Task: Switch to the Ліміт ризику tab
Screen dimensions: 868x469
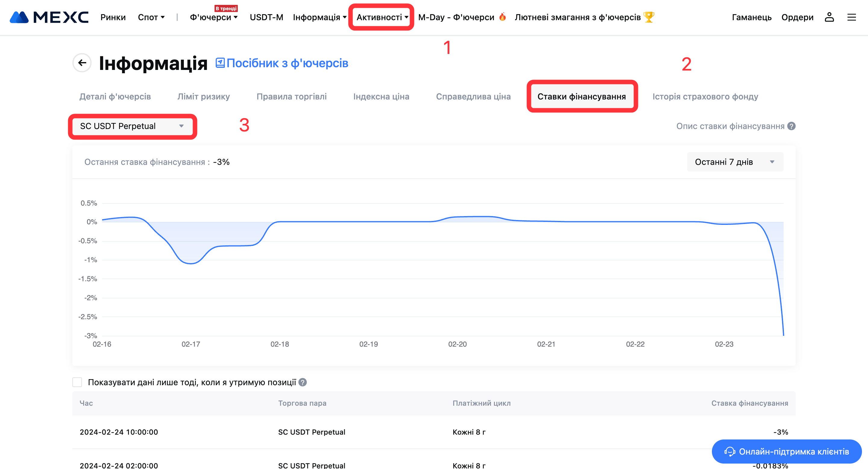Action: (x=203, y=96)
